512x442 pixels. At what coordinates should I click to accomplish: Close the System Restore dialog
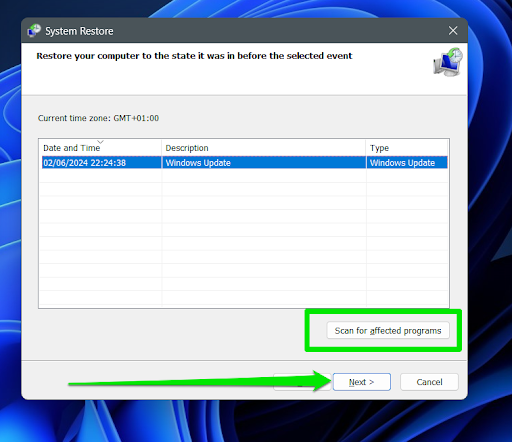(x=453, y=31)
